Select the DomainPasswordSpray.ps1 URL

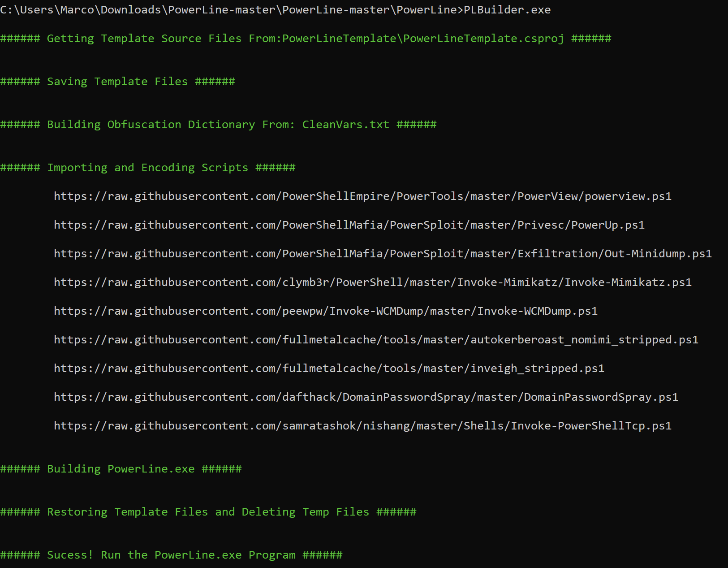pyautogui.click(x=366, y=397)
